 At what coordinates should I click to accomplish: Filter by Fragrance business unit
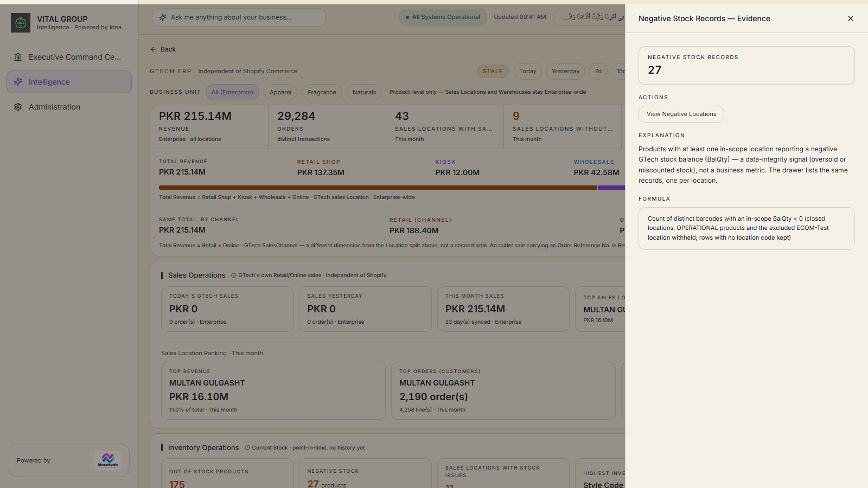(x=322, y=92)
